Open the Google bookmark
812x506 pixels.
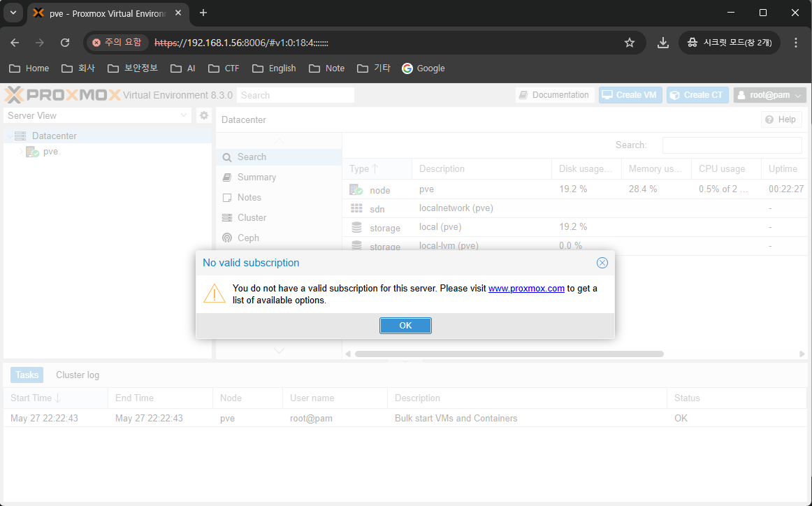tap(423, 68)
